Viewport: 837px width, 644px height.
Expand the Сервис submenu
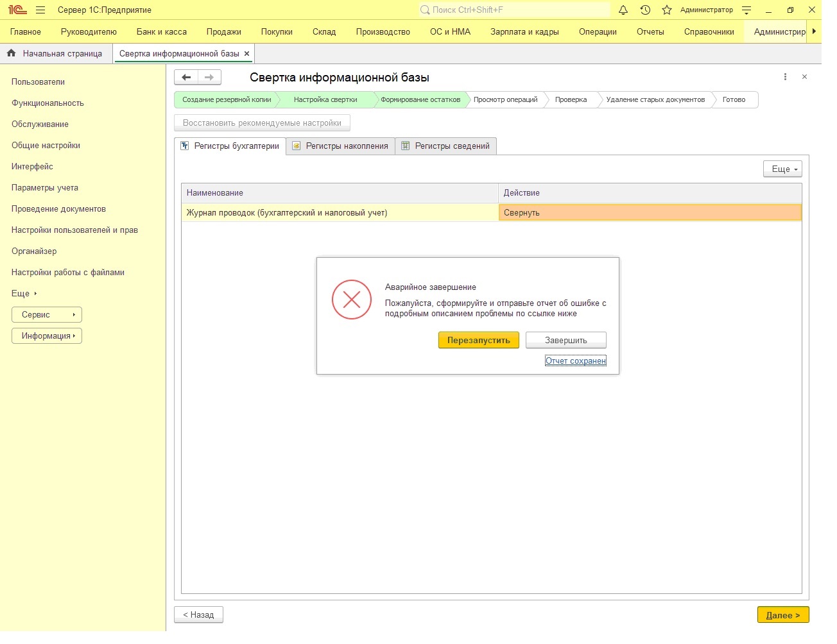click(47, 315)
